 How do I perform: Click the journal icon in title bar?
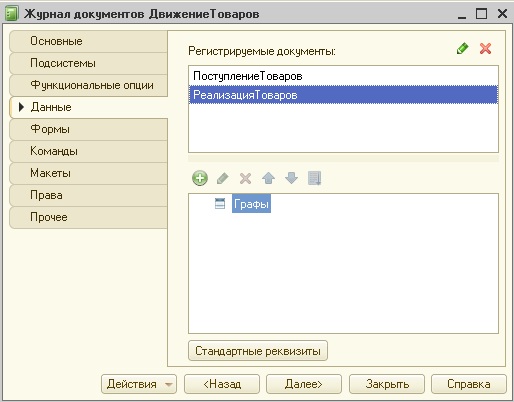[11, 14]
